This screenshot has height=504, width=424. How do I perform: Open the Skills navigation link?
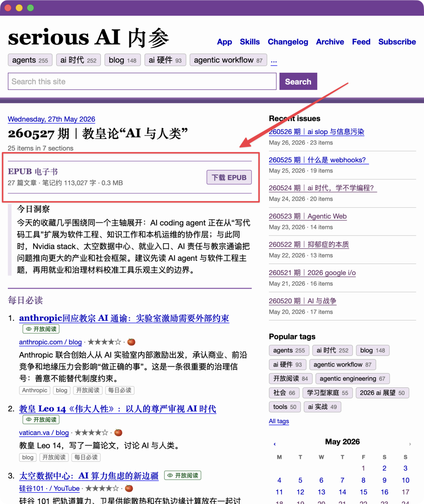[250, 42]
